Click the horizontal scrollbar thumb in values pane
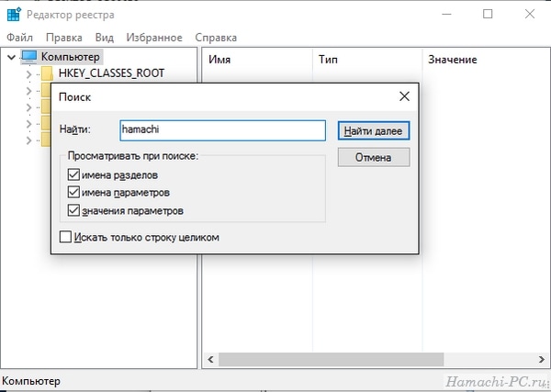 tap(331, 360)
